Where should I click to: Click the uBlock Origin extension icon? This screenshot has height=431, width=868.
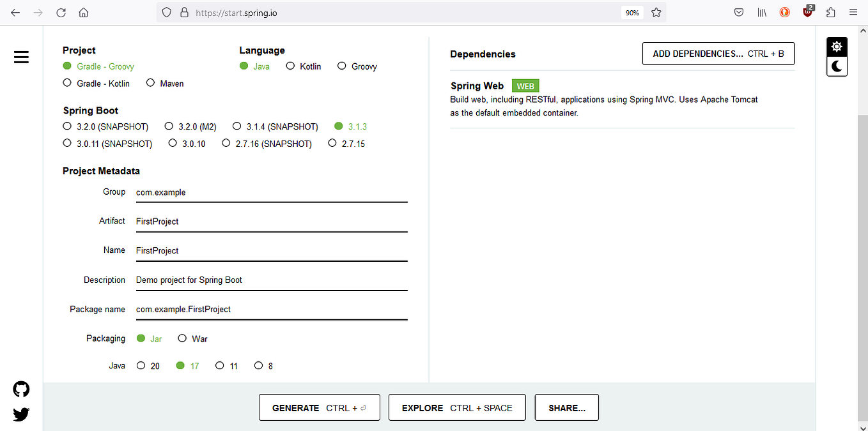point(807,12)
